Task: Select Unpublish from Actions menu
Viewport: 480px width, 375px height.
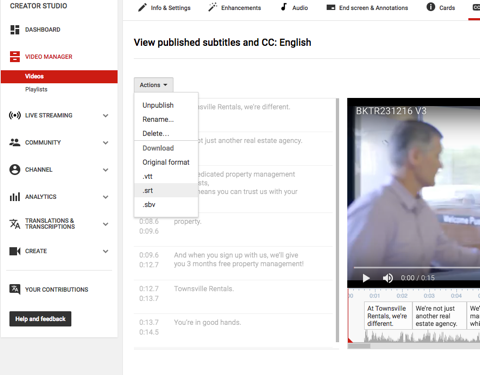Action: pyautogui.click(x=166, y=105)
